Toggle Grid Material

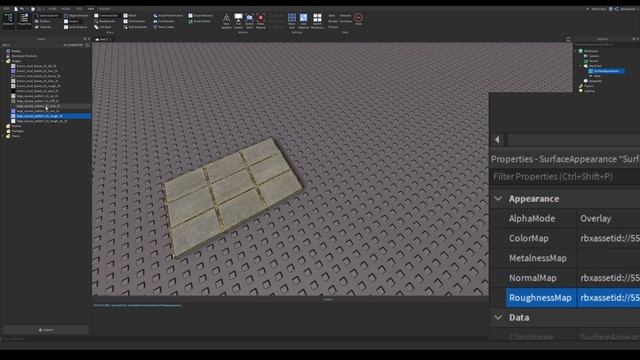303,21
